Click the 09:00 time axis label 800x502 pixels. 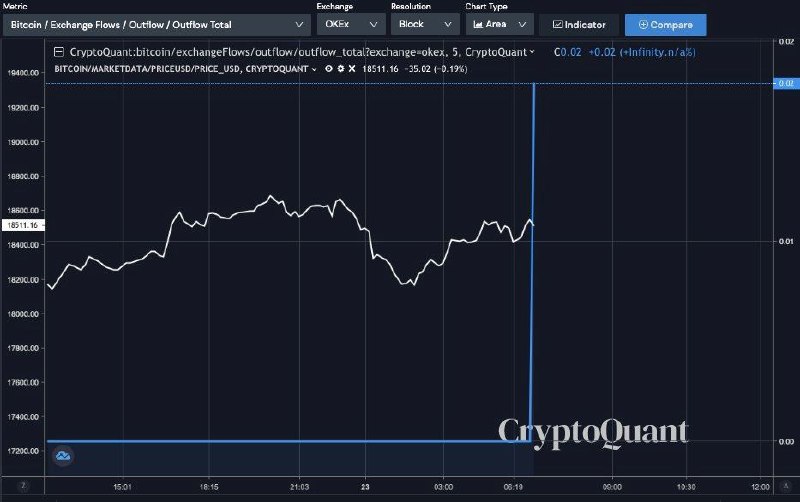(x=612, y=487)
